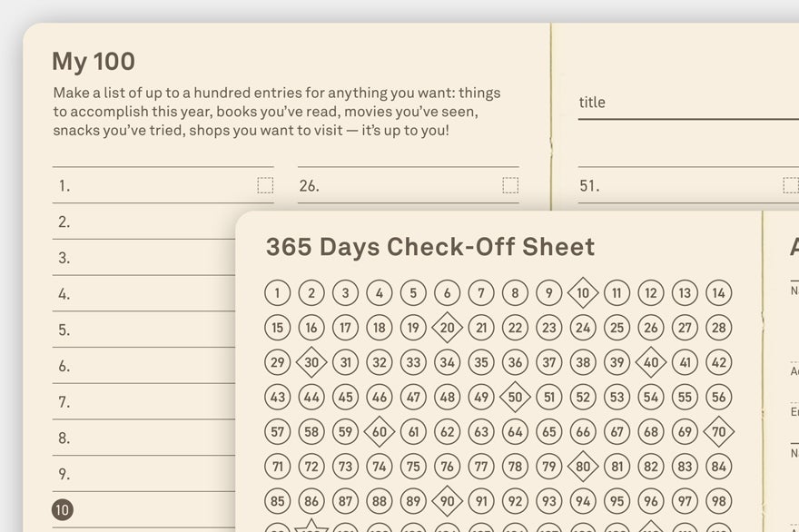Click the diamond marker for day 90
The height and width of the screenshot is (532, 799).
coord(447,501)
